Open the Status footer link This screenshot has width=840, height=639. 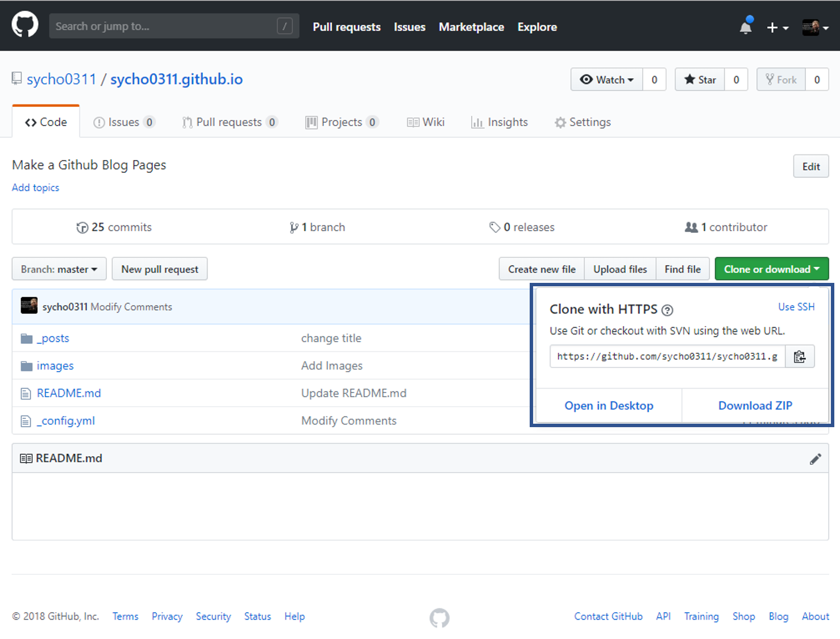[257, 616]
